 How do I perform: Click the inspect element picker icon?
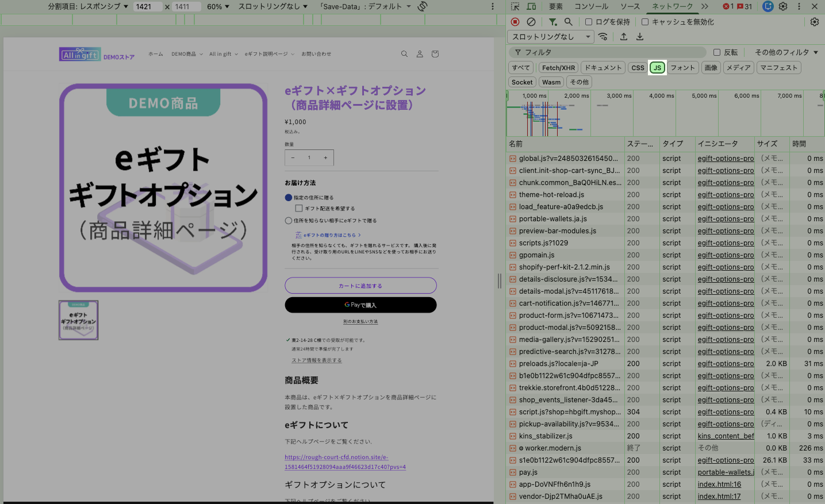(x=515, y=6)
